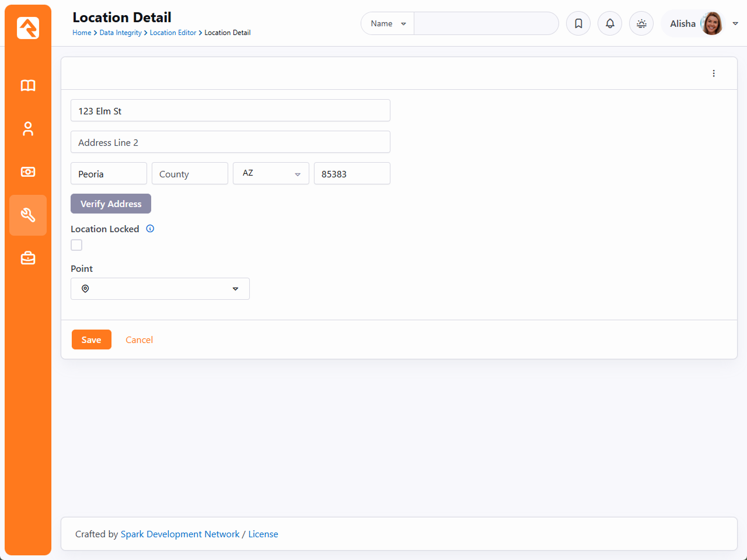This screenshot has width=747, height=560.
Task: Open the money bill icon in the sidebar
Action: (x=28, y=172)
